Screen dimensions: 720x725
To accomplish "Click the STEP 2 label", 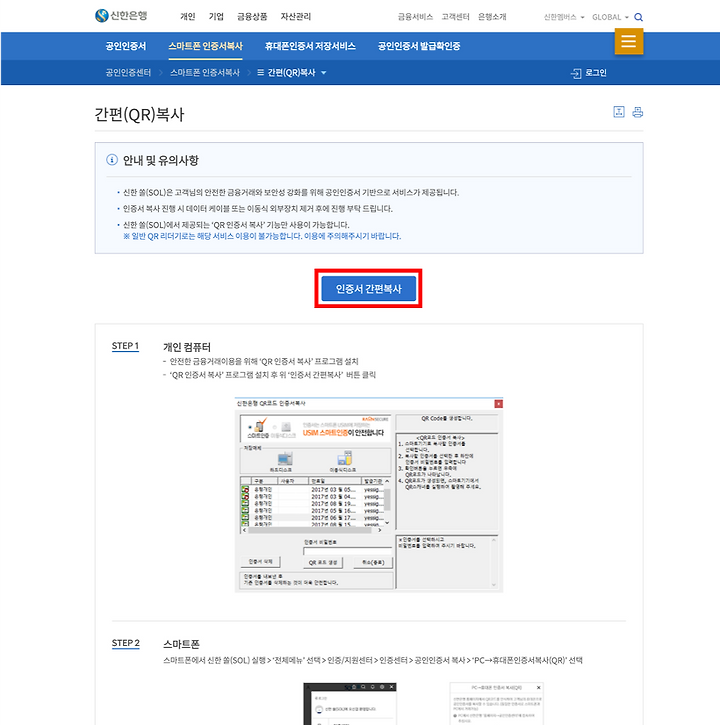I will pos(125,643).
